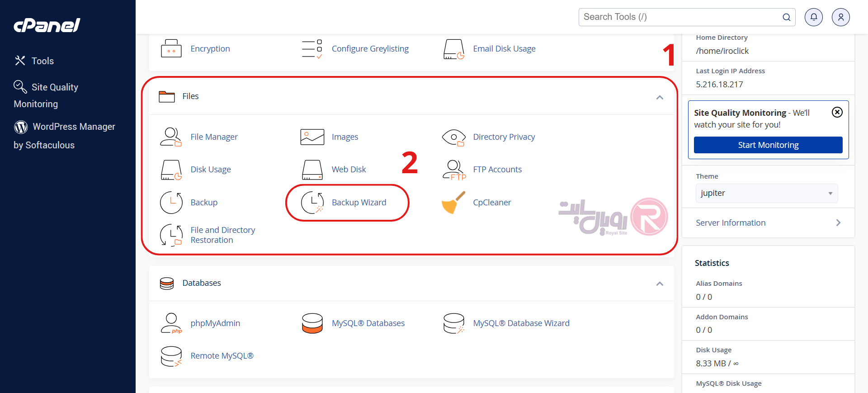Dismiss the Site Quality Monitoring banner
Viewport: 868px width, 393px height.
[837, 112]
